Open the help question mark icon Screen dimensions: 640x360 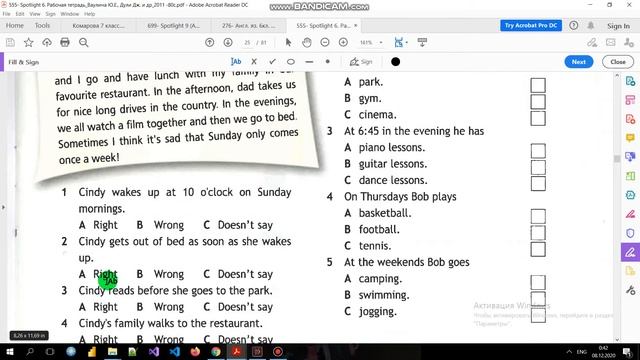pos(573,25)
